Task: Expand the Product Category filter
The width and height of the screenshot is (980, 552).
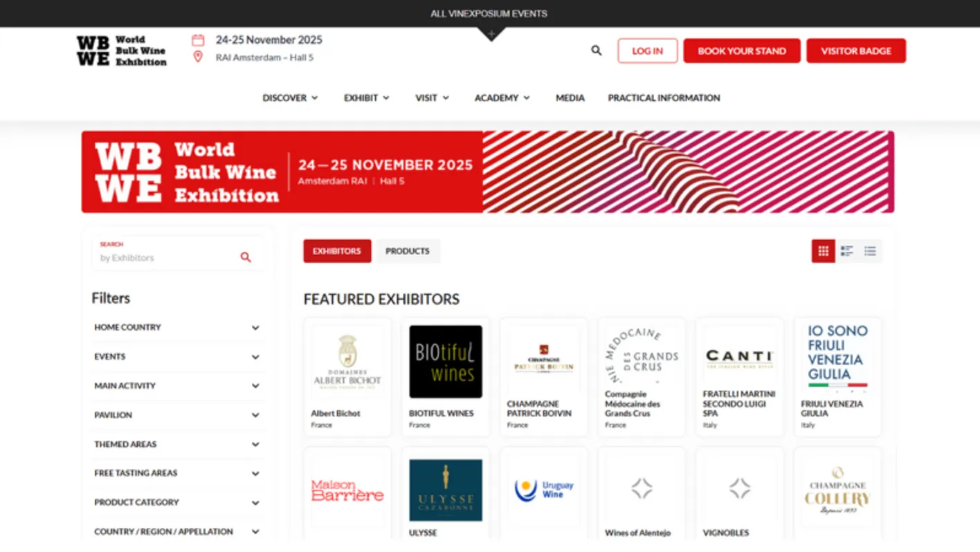Action: 178,502
